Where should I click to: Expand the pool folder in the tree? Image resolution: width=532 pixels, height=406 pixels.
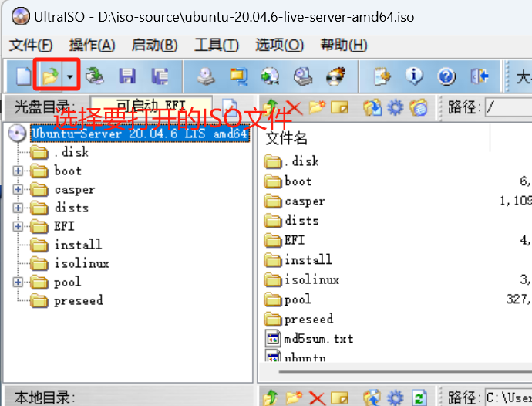coord(18,282)
